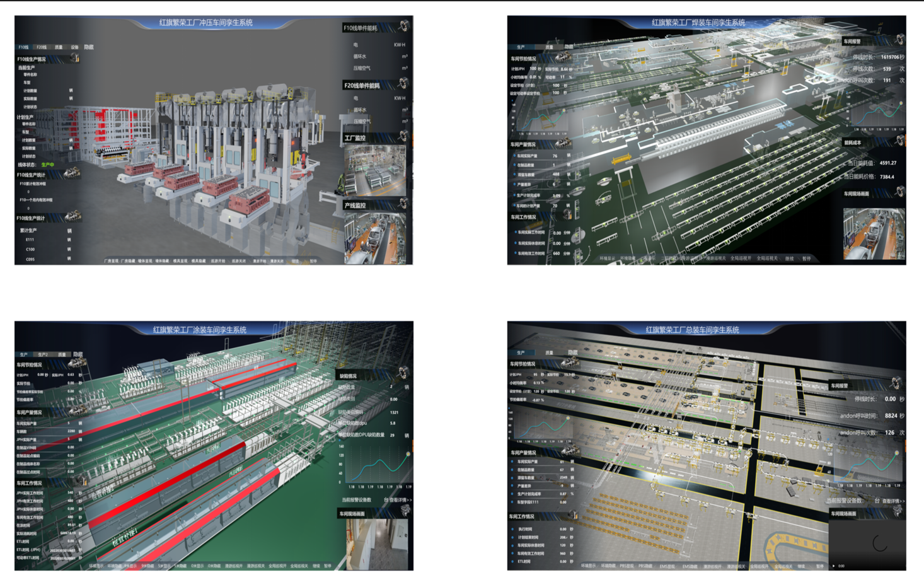The width and height of the screenshot is (924, 587).
Task: Click the 能耗成本 gear icon in welding dashboard
Action: pyautogui.click(x=900, y=141)
